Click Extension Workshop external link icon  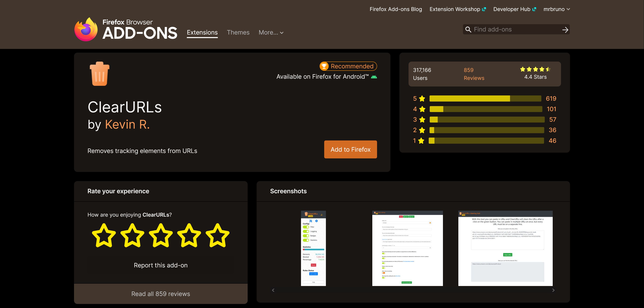tap(484, 9)
